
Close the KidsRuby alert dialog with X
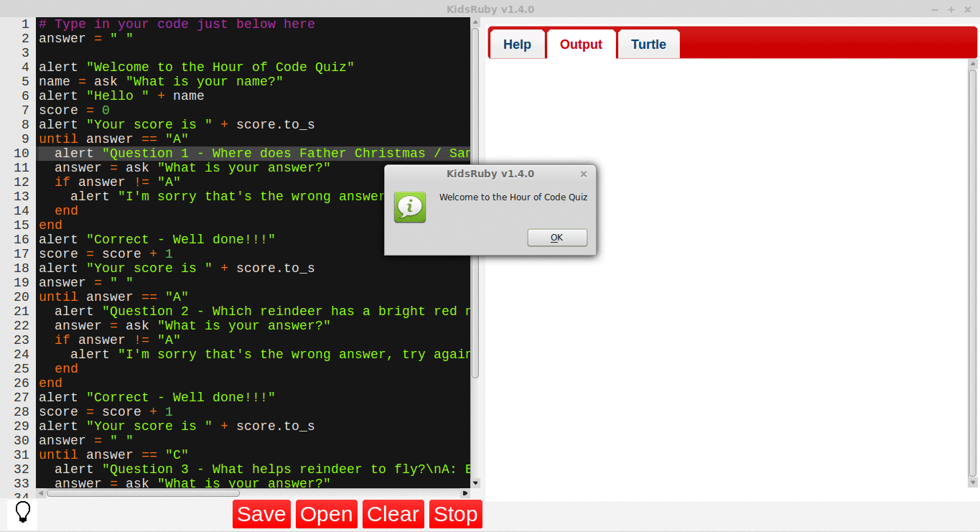(583, 174)
